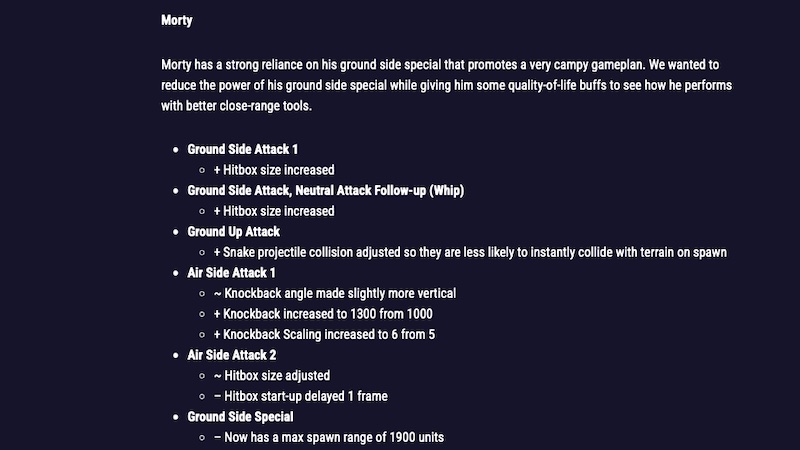This screenshot has height=450, width=800.
Task: Click Hitbox size increased under Ground Side Attack 1
Action: click(x=273, y=170)
